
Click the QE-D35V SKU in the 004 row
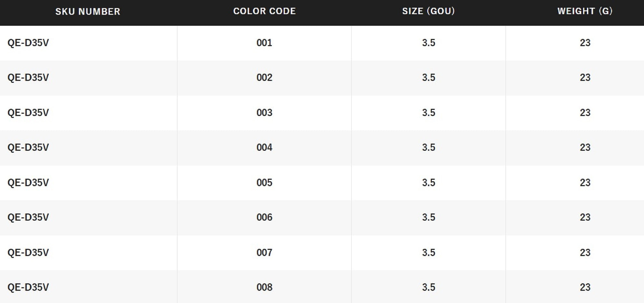[x=28, y=147]
